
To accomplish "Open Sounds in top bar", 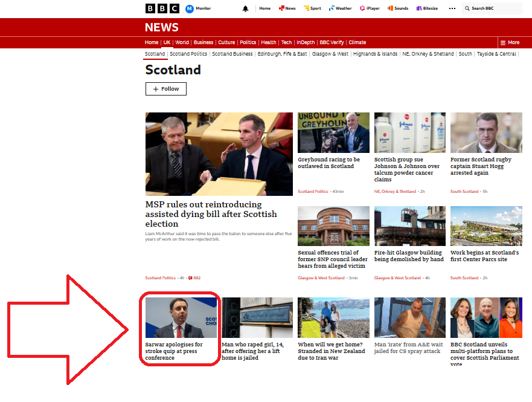I will pos(398,8).
